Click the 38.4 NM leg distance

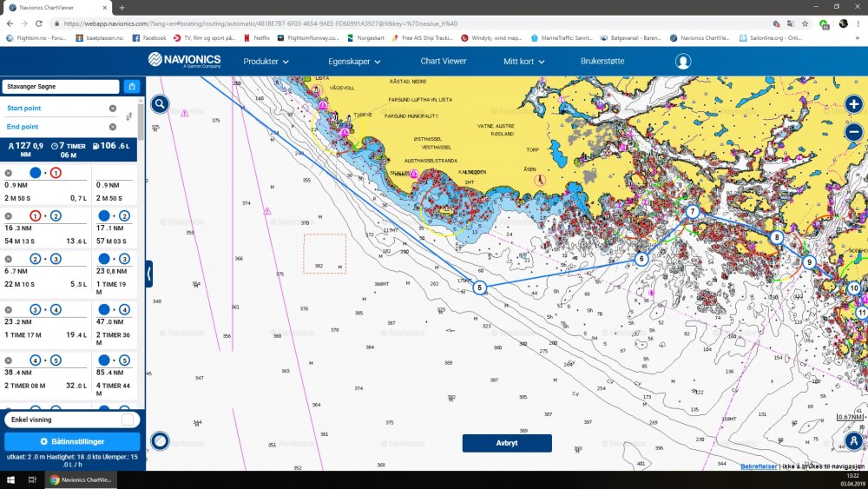pyautogui.click(x=18, y=373)
